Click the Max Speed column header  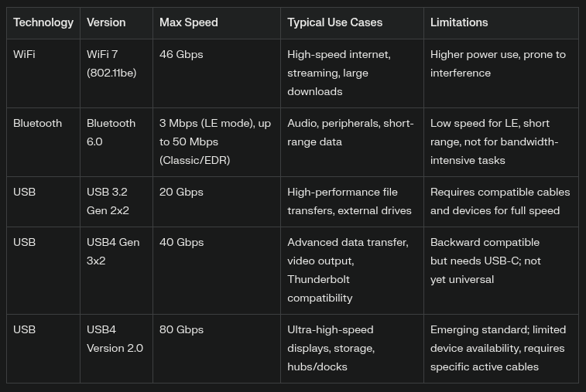coord(189,22)
